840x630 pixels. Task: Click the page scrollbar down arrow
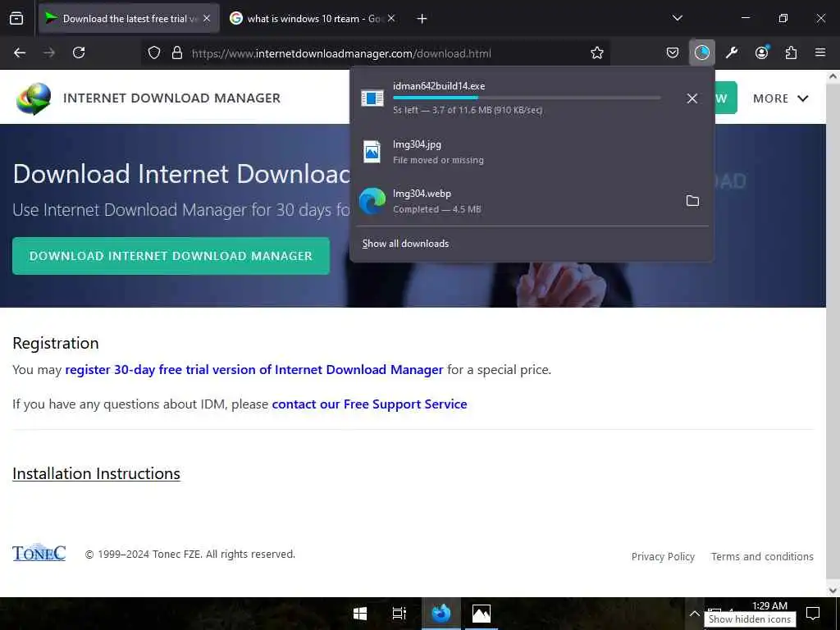833,591
